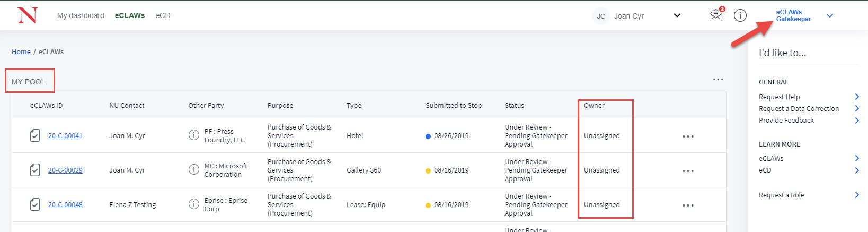Click Joan M. Cyr in 20-C-00041 row
The width and height of the screenshot is (868, 232).
[127, 135]
